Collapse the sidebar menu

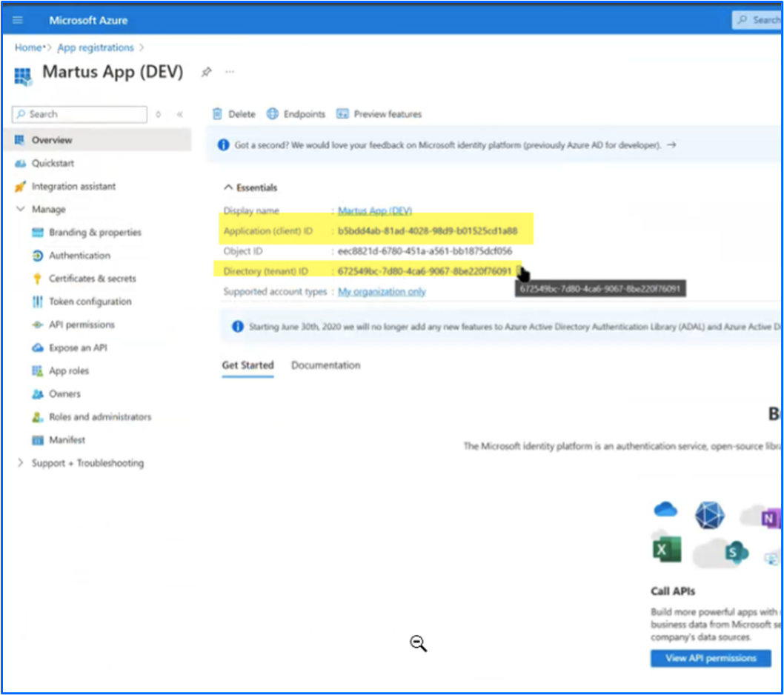tap(180, 115)
